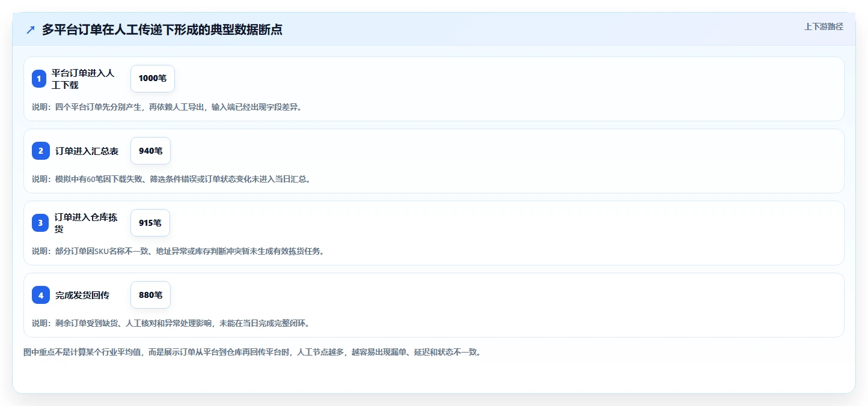Screen dimensions: 868x406
Task: Click the heading 多平台订单在人工传递下形成的典型数据断点
Action: click(x=162, y=29)
